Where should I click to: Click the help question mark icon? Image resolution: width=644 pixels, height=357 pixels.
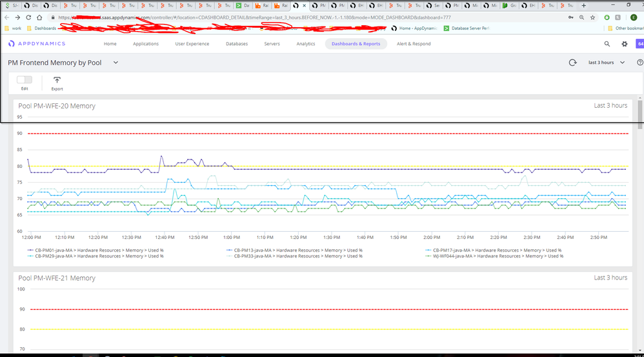pos(639,63)
